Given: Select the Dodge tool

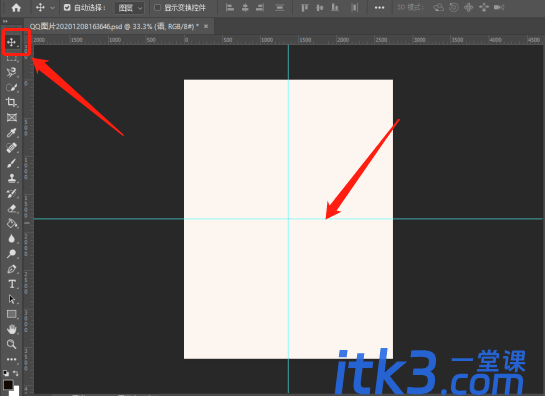Looking at the screenshot, I should click(11, 254).
